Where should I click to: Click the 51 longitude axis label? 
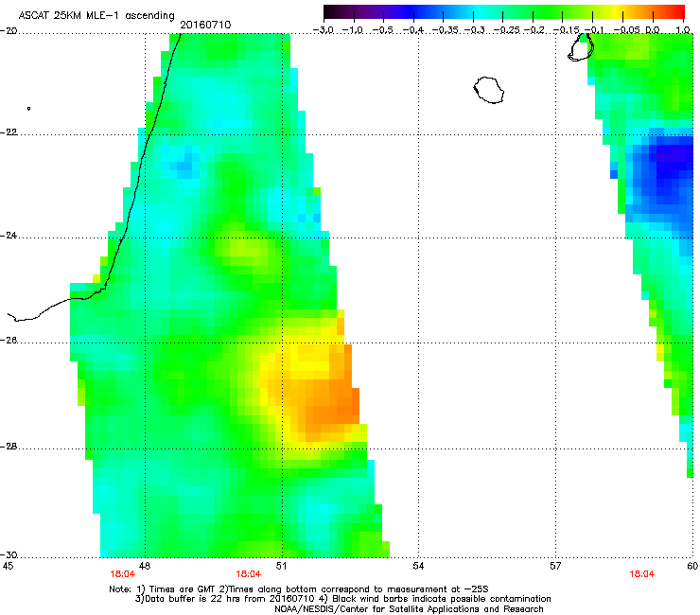(x=281, y=567)
